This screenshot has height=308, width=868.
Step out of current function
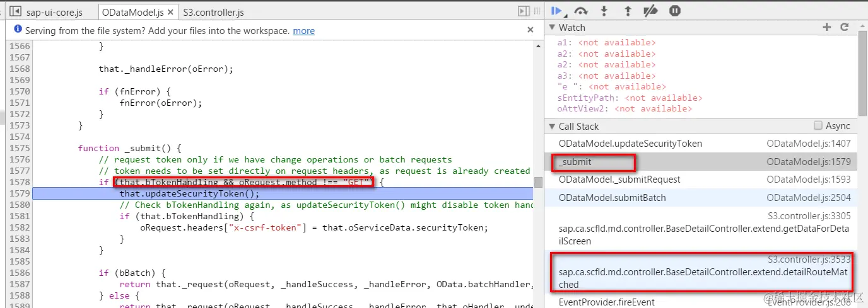coord(628,11)
